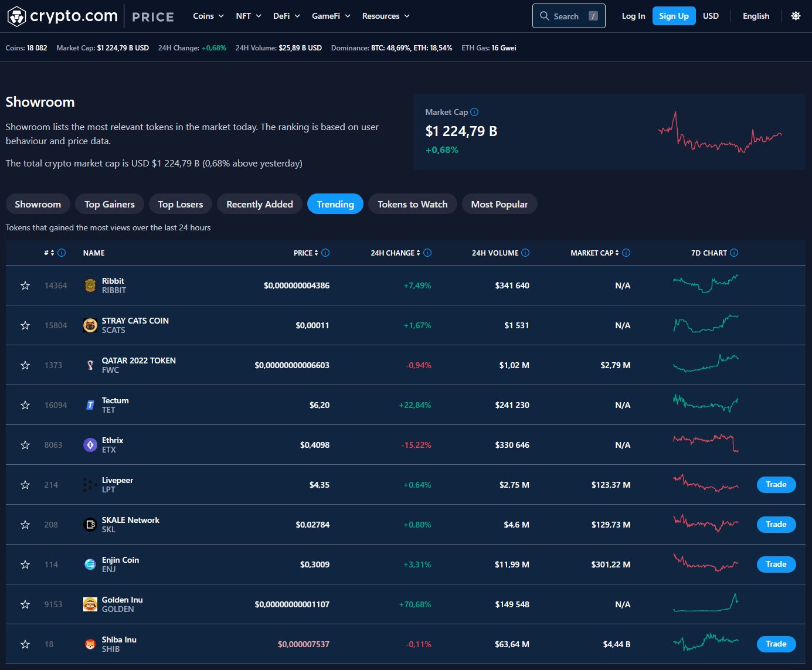Click the SKALE Network coin icon

coord(90,524)
